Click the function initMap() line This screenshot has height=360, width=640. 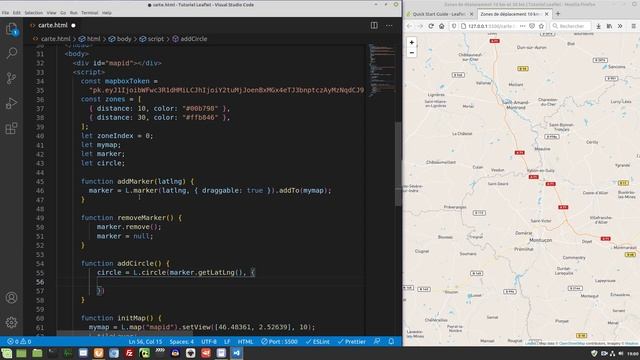121,318
